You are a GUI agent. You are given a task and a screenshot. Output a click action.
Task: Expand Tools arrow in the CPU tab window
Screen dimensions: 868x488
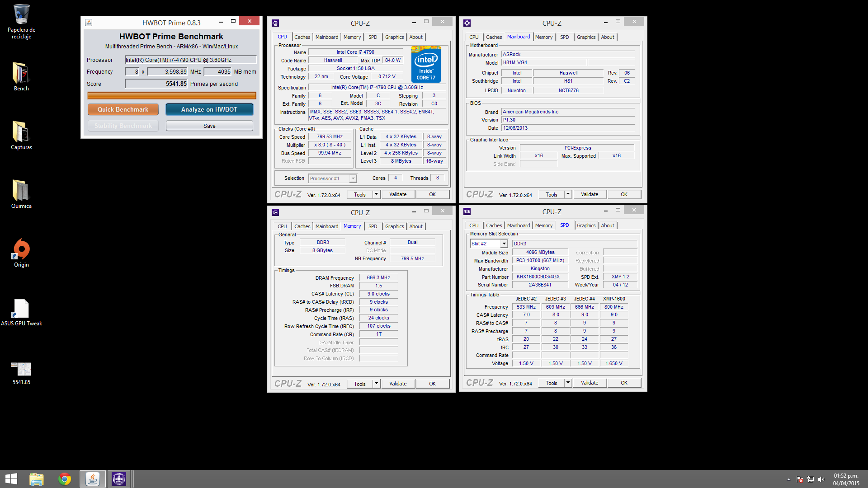click(376, 194)
